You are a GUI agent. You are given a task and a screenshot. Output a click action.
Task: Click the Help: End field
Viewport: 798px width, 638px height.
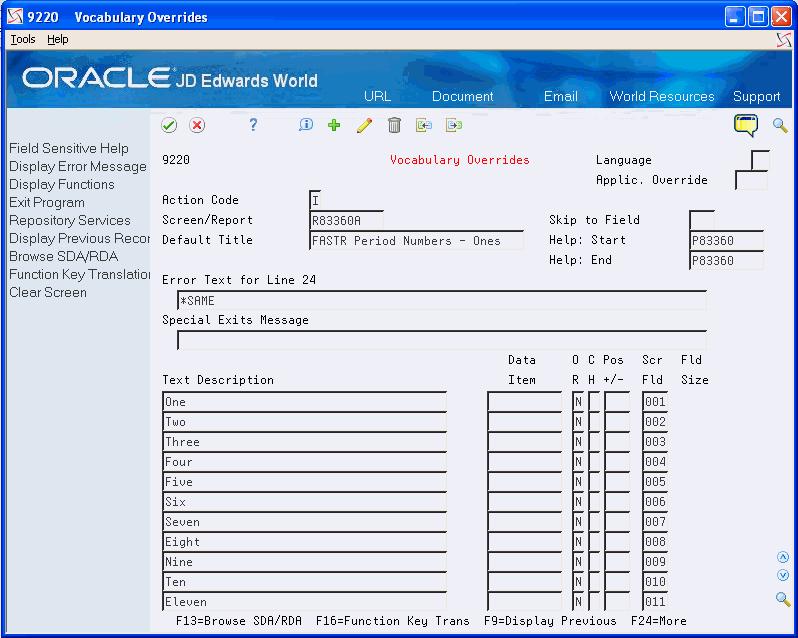[x=726, y=260]
